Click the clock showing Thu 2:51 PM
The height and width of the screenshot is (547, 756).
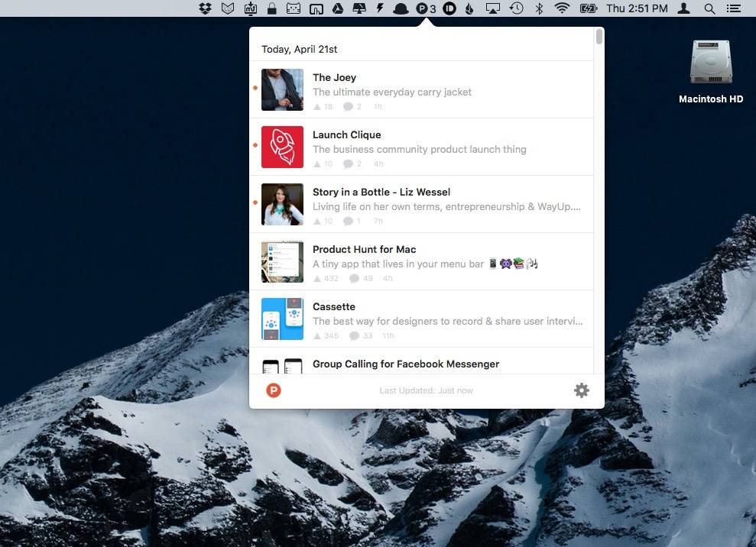(x=637, y=8)
